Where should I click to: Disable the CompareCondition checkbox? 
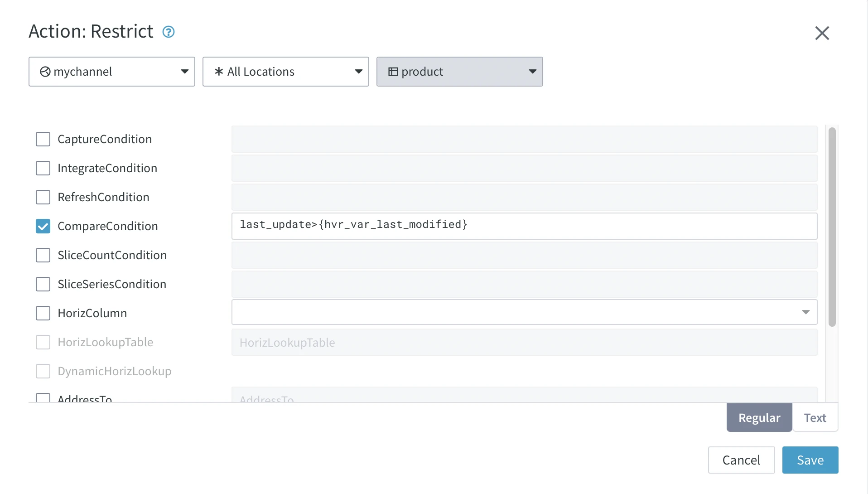coord(43,226)
